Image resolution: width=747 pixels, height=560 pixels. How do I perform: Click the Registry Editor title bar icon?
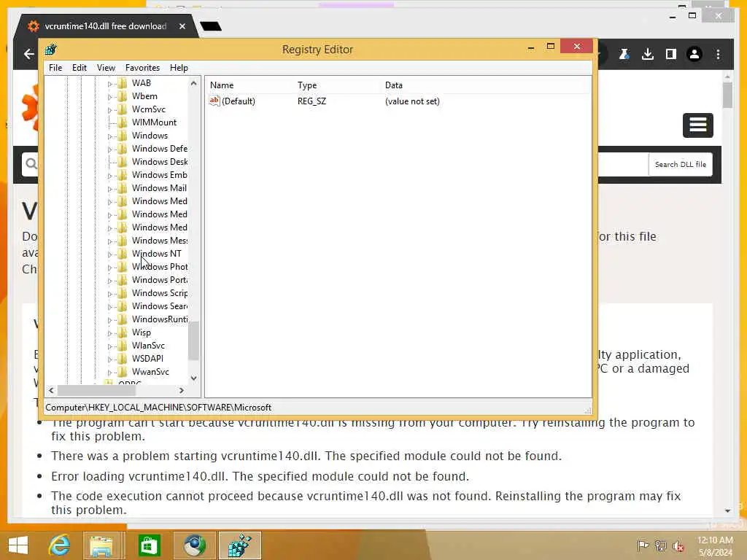(x=51, y=49)
